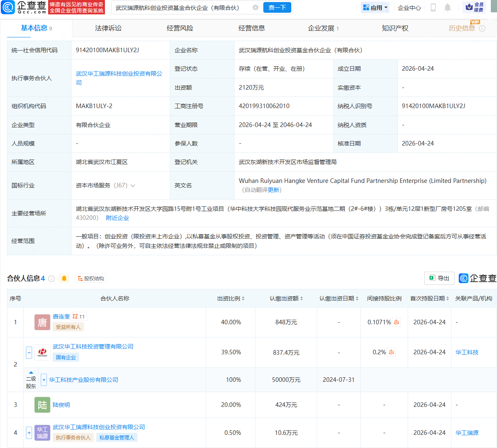497x448 pixels.
Task: Open the 股权结构 button
Action: [91, 278]
